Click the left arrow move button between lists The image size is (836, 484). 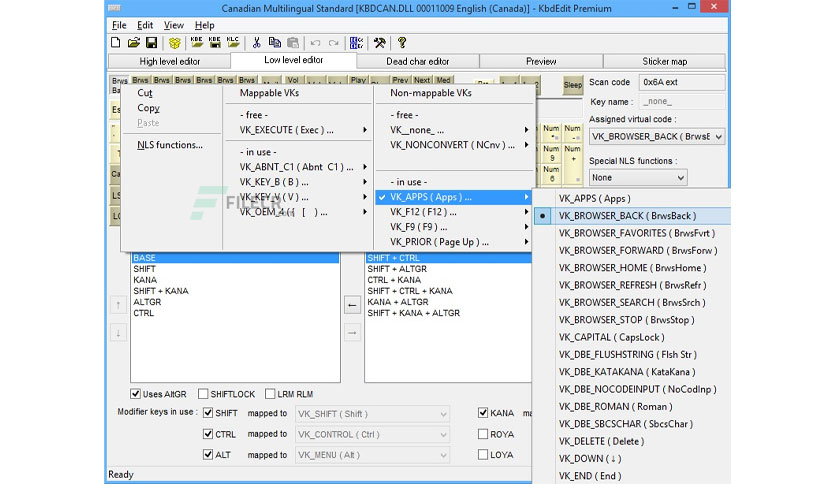pyautogui.click(x=352, y=305)
